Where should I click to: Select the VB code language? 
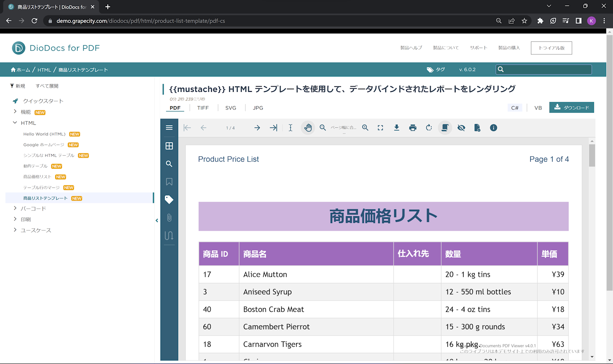538,108
